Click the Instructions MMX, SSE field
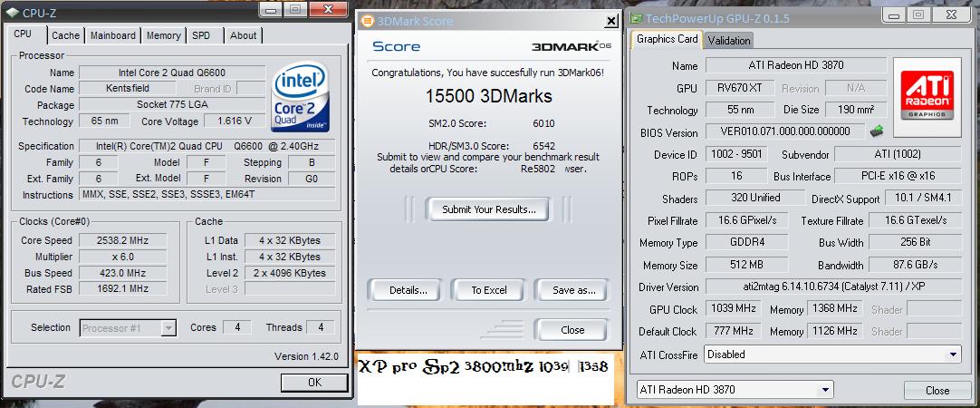This screenshot has width=980, height=408. click(207, 195)
